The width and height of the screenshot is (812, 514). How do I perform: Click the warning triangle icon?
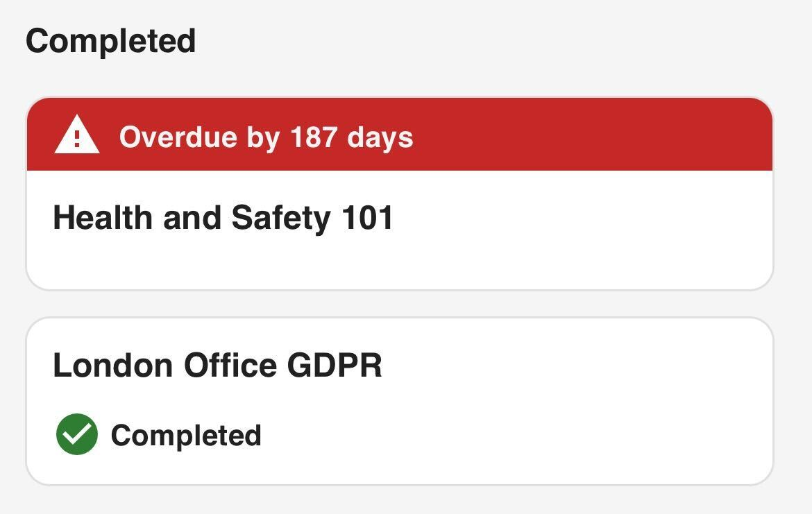pyautogui.click(x=76, y=135)
